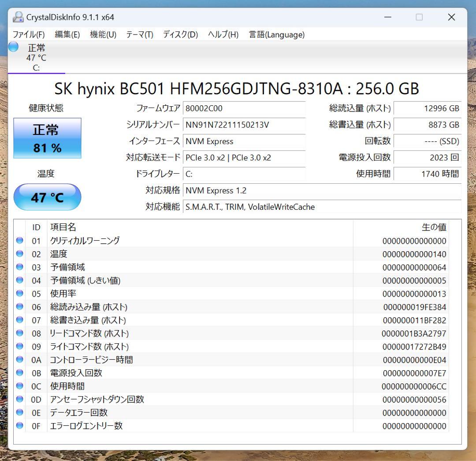476x461 pixels.
Task: Select the データエラー回数 attribute name
Action: pyautogui.click(x=79, y=413)
